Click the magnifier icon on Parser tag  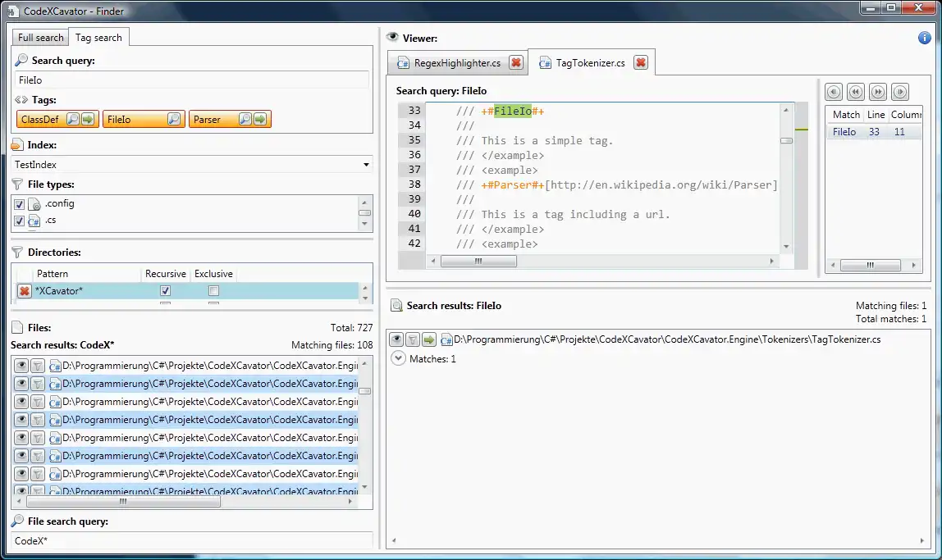(245, 120)
